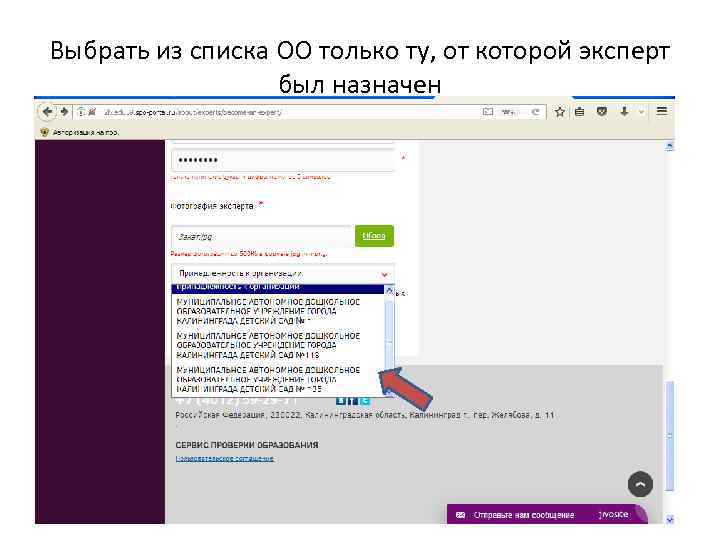
Task: Click the round scroll-to-top button
Action: (x=640, y=484)
